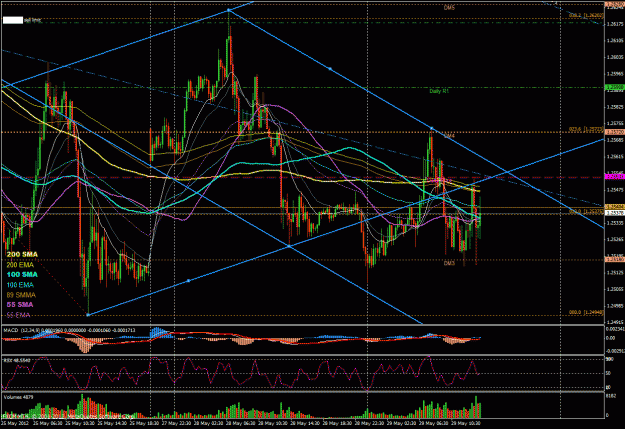This screenshot has height=429, width=625.
Task: Click the 038.2 Fibonacci level label
Action: click(586, 16)
